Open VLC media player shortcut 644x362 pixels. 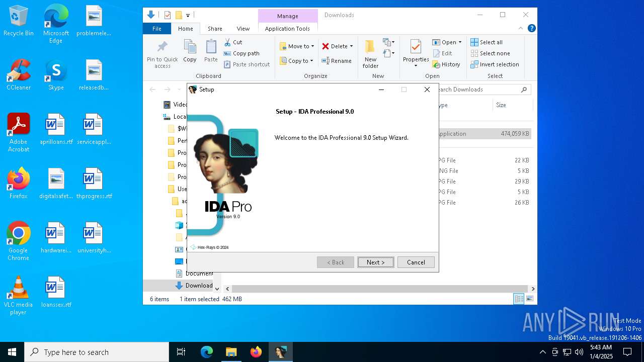(19, 296)
